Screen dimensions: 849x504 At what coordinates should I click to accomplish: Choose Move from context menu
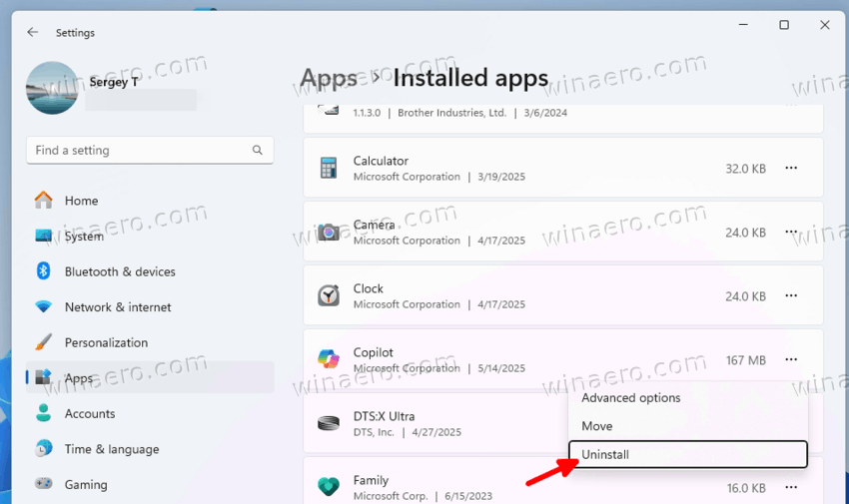click(x=687, y=426)
